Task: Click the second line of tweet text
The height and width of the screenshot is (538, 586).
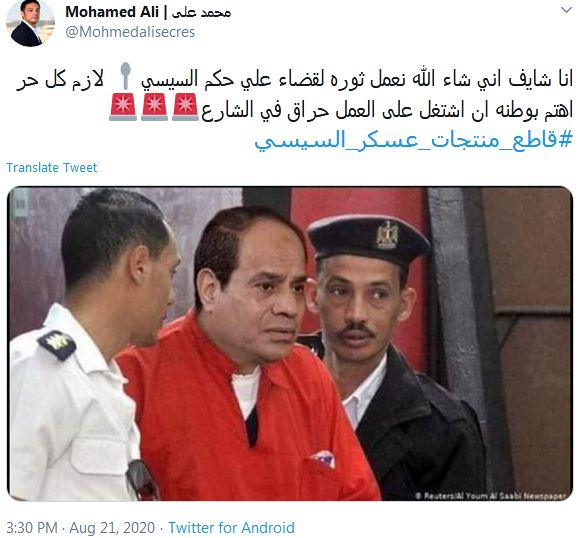Action: (x=387, y=110)
